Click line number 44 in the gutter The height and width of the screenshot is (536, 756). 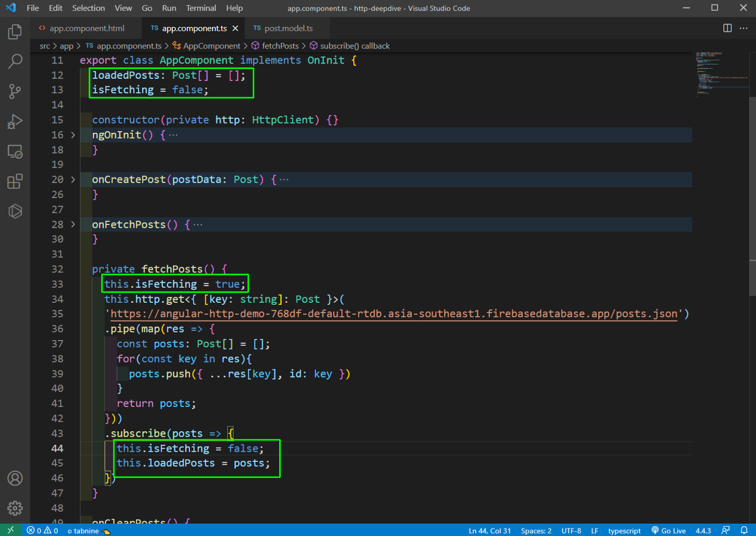tap(57, 448)
